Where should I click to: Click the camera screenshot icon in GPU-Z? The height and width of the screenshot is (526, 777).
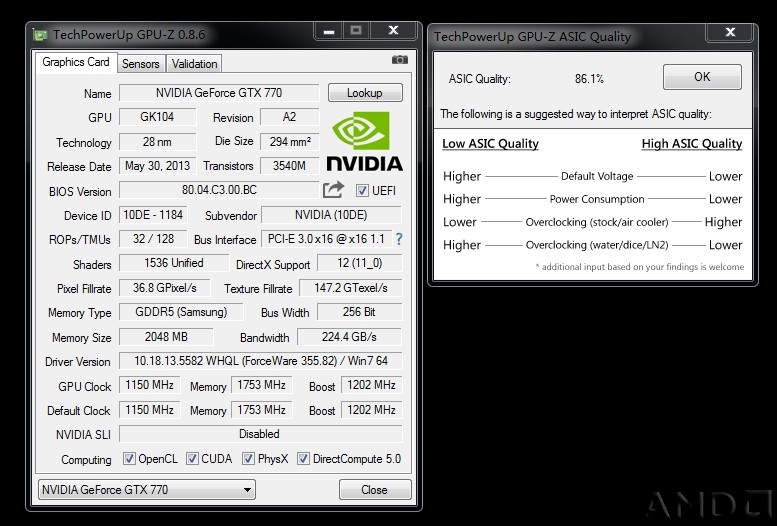399,59
